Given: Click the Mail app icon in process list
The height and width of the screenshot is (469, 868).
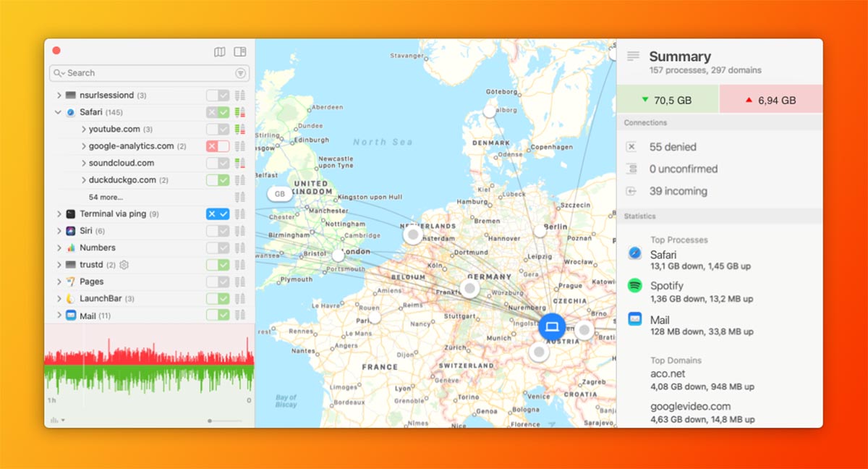Looking at the screenshot, I should pos(70,316).
